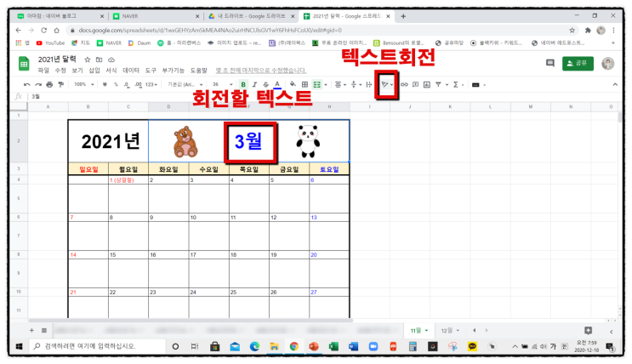Open the borders tool
Screen dimensions: 632x364
coord(305,85)
